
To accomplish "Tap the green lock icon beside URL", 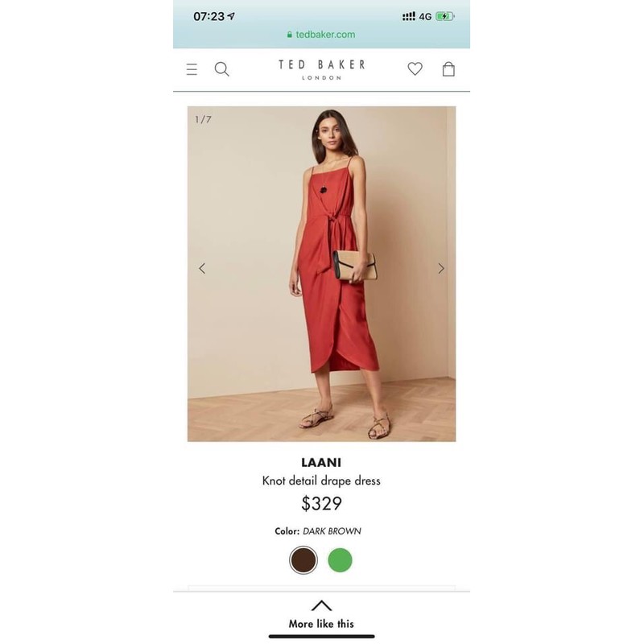I will coord(290,35).
